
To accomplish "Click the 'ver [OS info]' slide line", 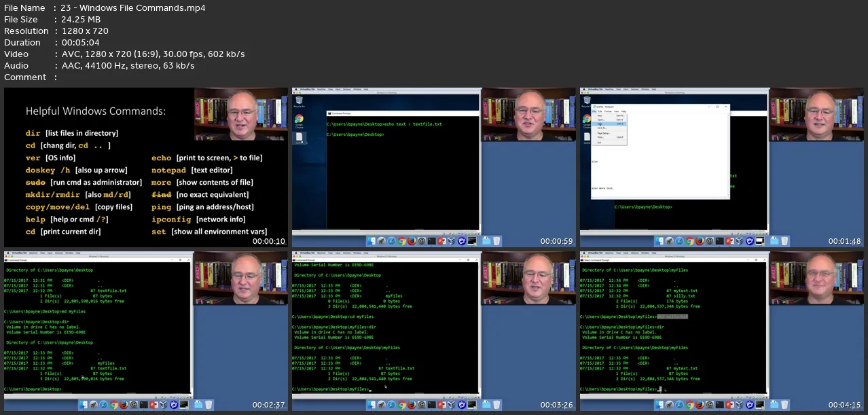I will 51,158.
